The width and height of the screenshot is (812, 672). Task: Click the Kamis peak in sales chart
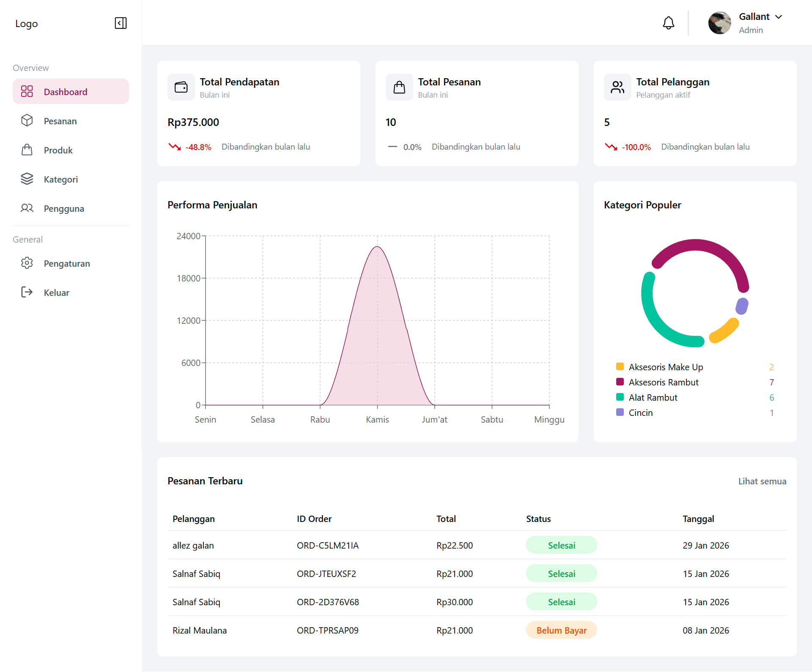[377, 247]
